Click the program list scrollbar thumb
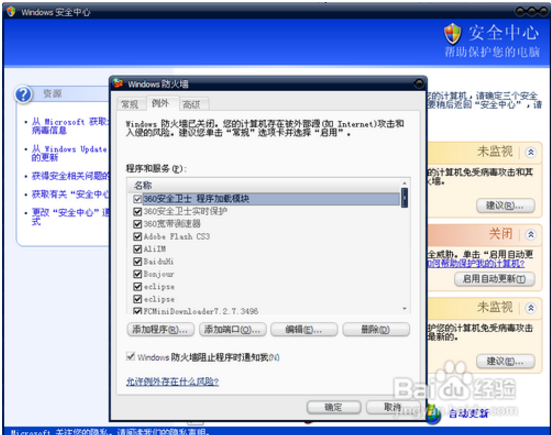This screenshot has width=551, height=435. coord(404,198)
